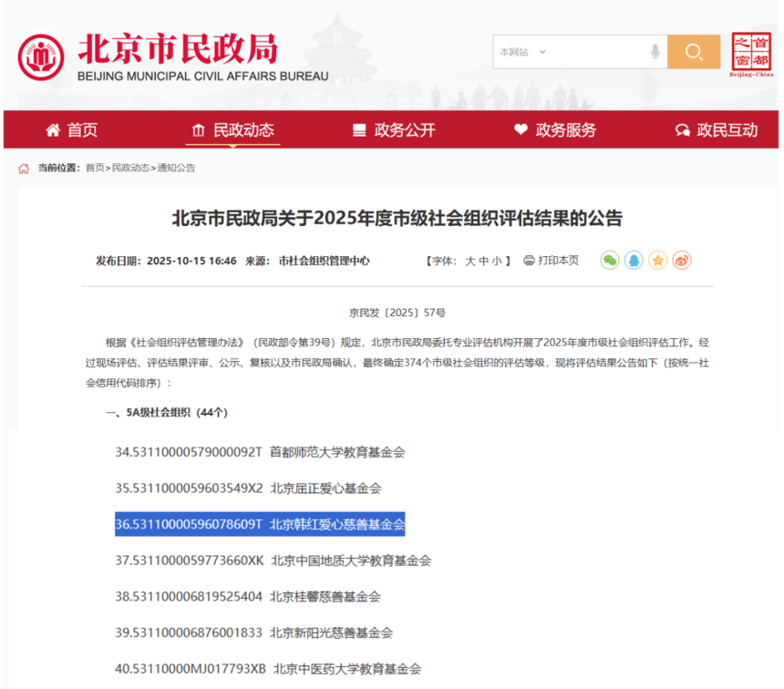Viewport: 784px width, 689px height.
Task: Open the Beijing-China portal seal logo
Action: [x=751, y=55]
